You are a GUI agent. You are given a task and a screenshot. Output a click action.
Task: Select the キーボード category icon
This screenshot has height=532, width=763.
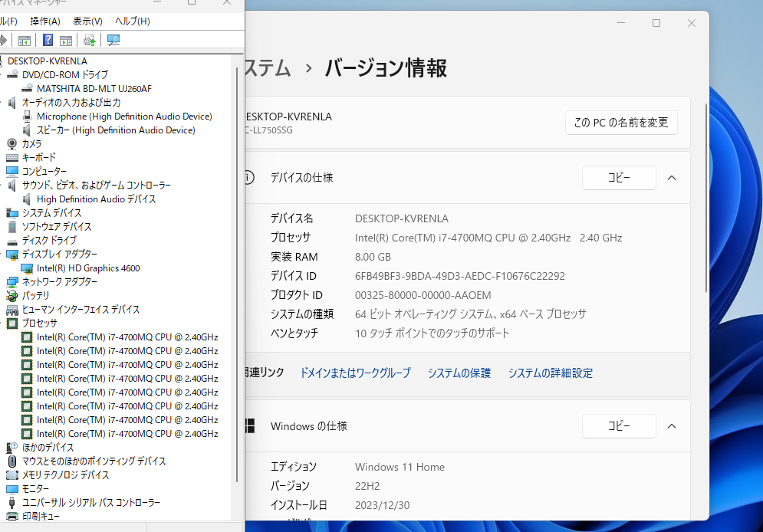point(12,158)
